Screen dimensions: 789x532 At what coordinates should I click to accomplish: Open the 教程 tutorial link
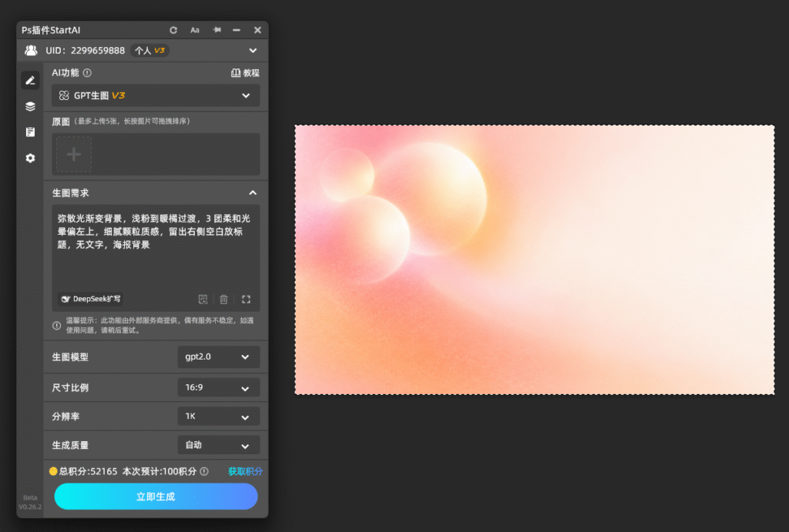coord(245,73)
